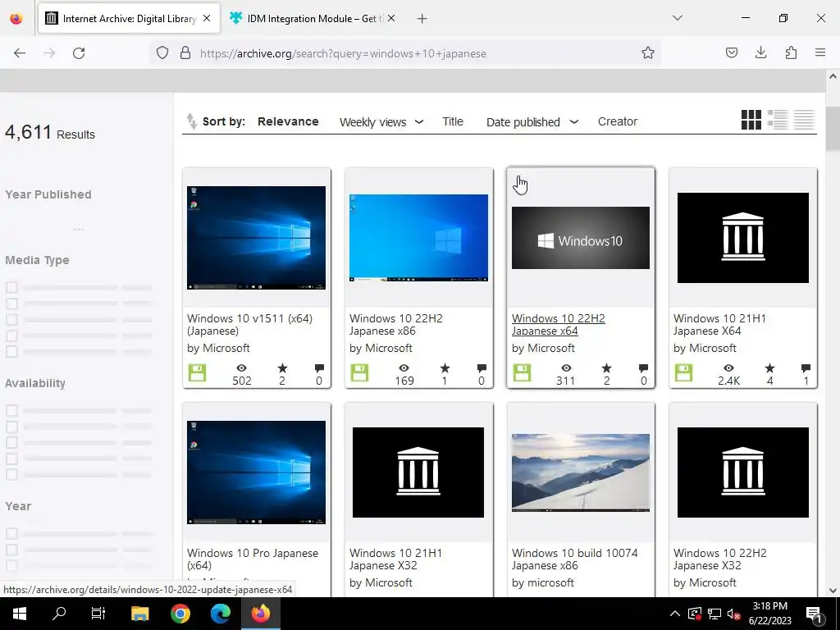Viewport: 840px width, 630px height.
Task: Click the floppy icon on Windows 10 22H2 x64 card
Action: click(522, 373)
